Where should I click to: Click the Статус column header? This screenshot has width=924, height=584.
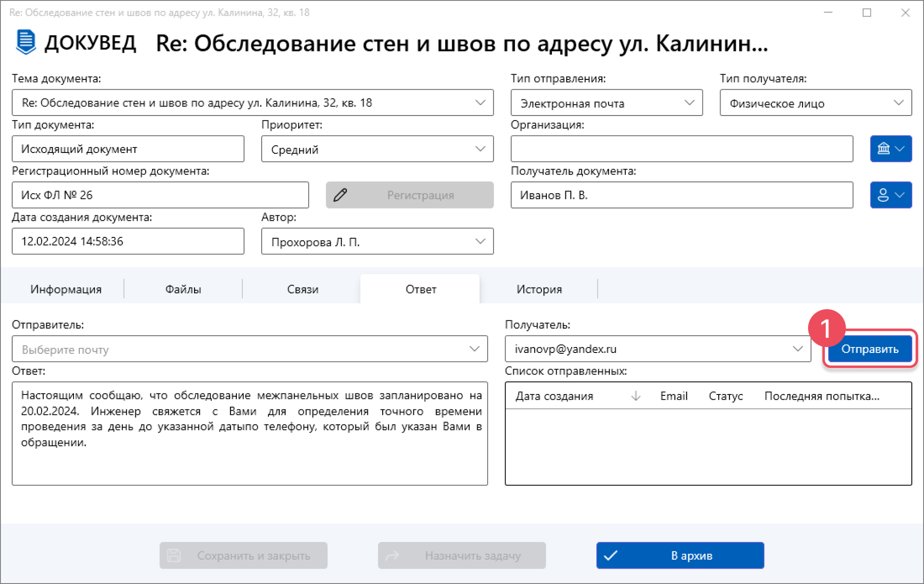pyautogui.click(x=725, y=396)
